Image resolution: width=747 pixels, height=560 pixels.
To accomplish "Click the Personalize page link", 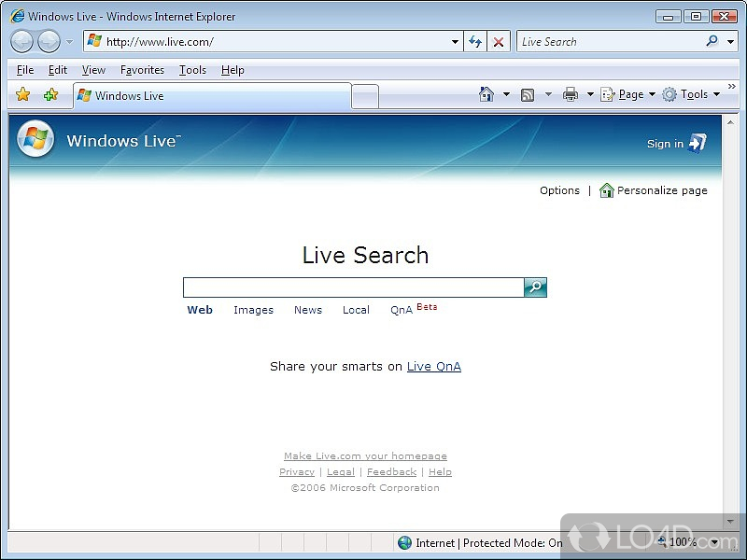I will (x=662, y=190).
